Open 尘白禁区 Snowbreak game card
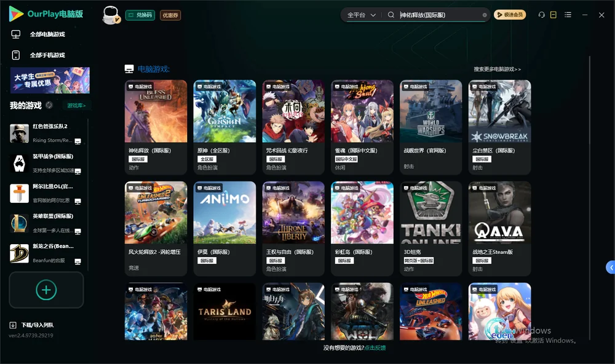This screenshot has width=615, height=364. (x=499, y=127)
